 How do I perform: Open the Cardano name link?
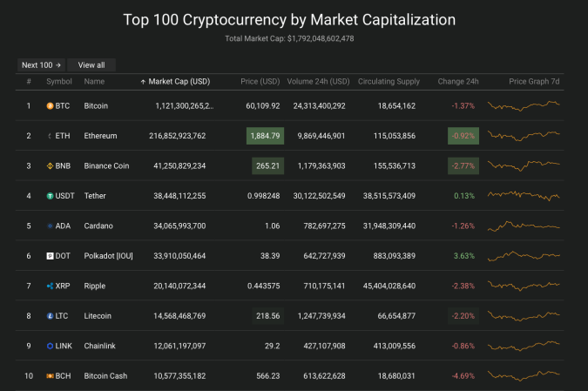(98, 226)
